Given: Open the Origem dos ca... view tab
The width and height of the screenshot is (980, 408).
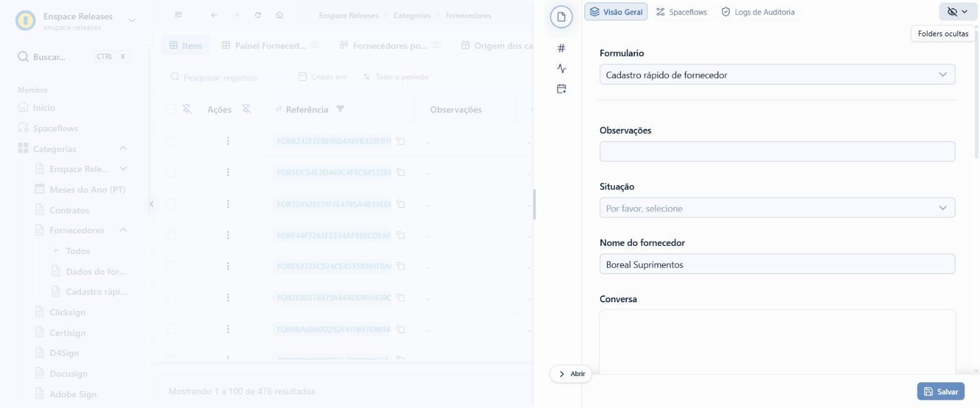Looking at the screenshot, I should pyautogui.click(x=497, y=45).
